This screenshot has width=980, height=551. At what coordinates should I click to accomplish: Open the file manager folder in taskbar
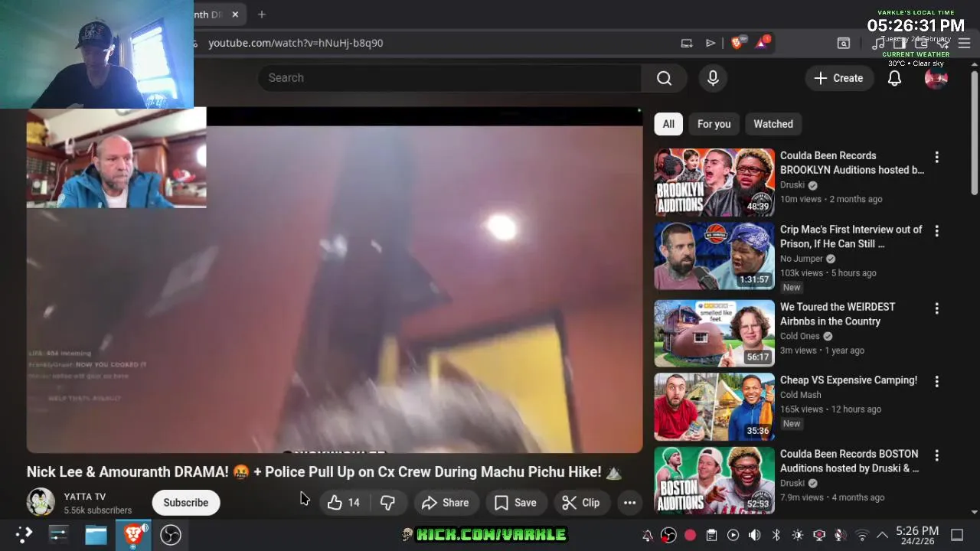click(96, 534)
